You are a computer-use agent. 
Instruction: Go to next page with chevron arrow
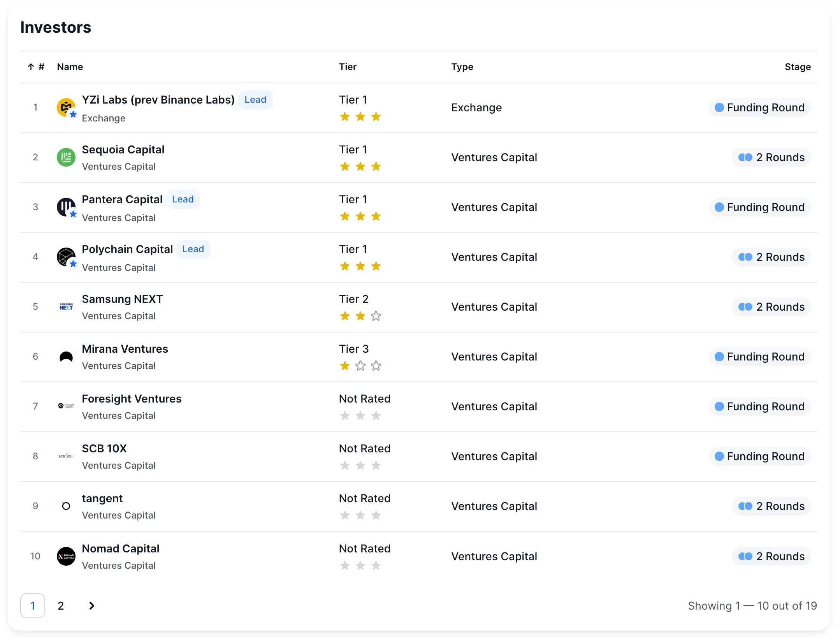click(91, 606)
